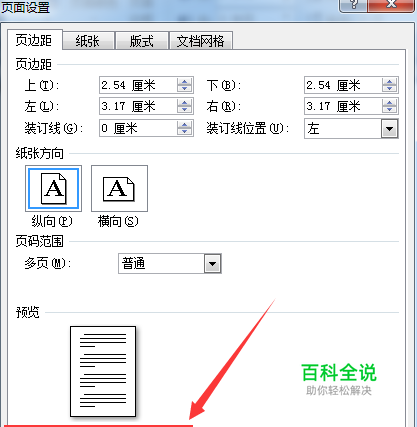
Task: Decrease the left margin 左 value
Action: (184, 110)
